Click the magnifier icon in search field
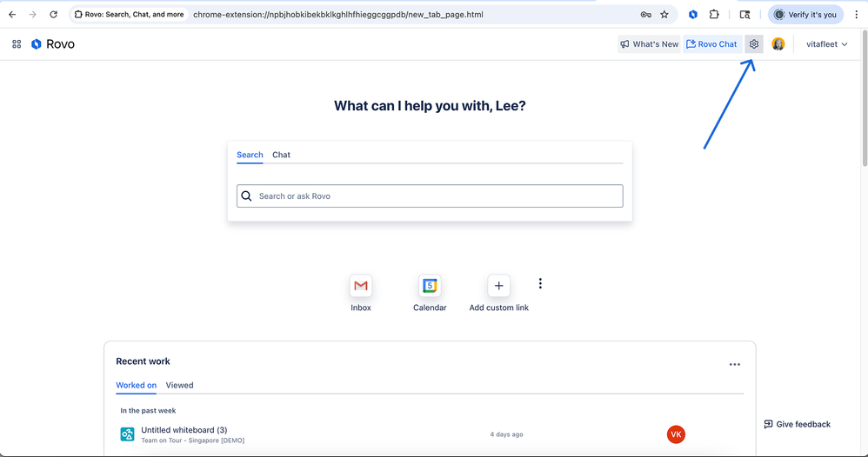Screen dimensions: 868x457 click(247, 195)
